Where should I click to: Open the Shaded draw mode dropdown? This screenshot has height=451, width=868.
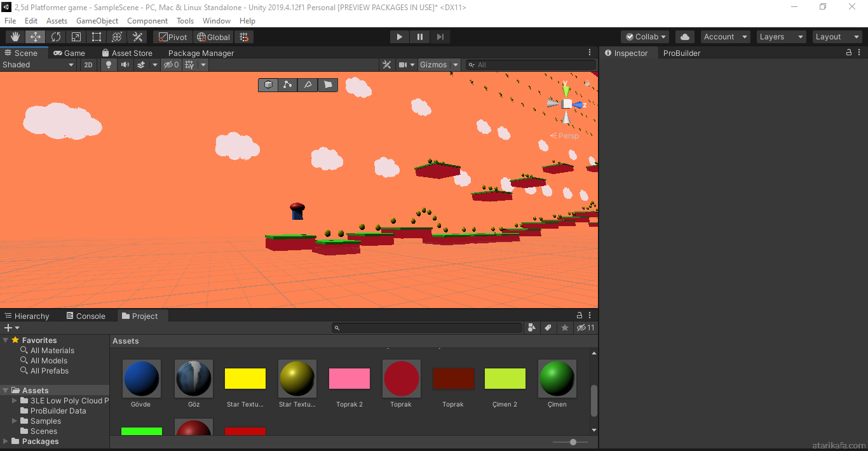[38, 65]
